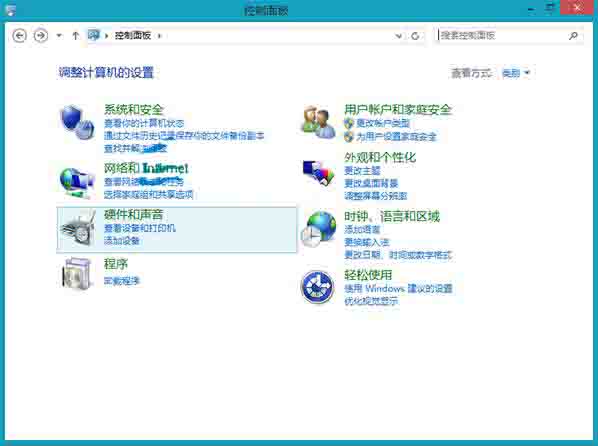
Task: Click the search magnifier icon
Action: click(x=573, y=36)
